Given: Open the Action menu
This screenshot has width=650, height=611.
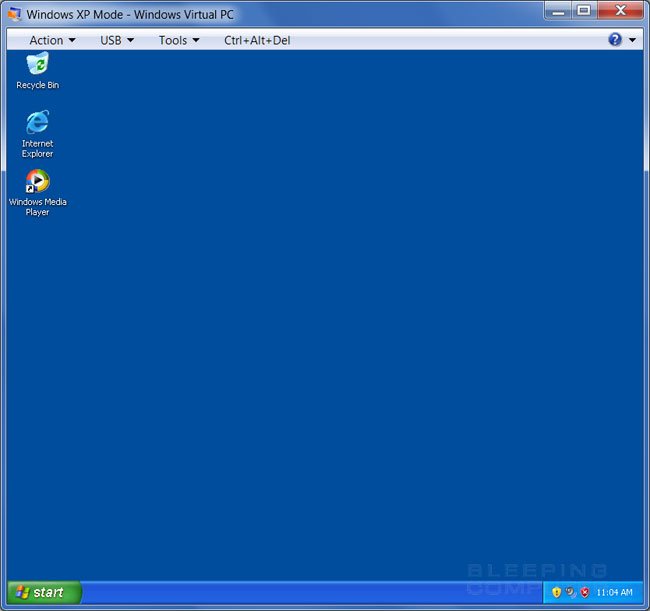Looking at the screenshot, I should coord(52,40).
